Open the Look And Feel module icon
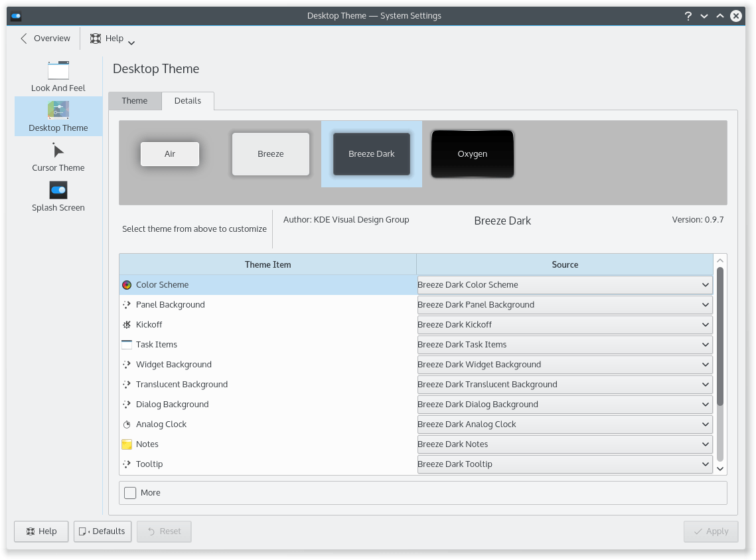 (58, 70)
